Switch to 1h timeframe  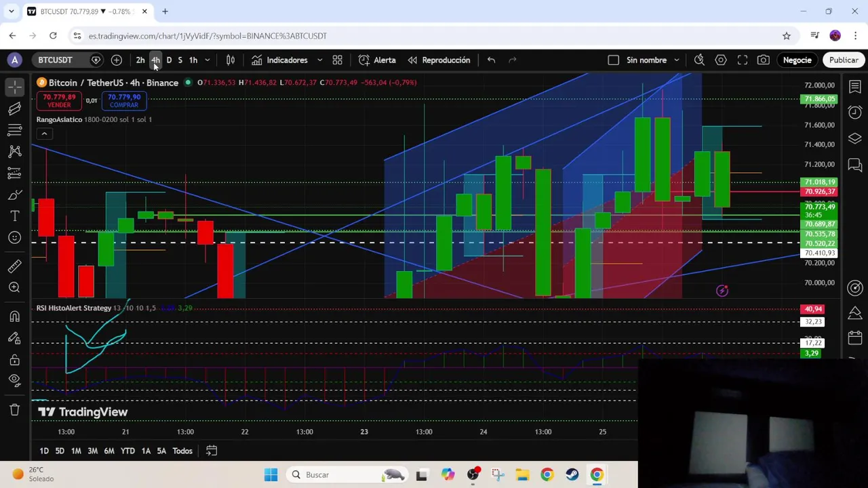[193, 60]
